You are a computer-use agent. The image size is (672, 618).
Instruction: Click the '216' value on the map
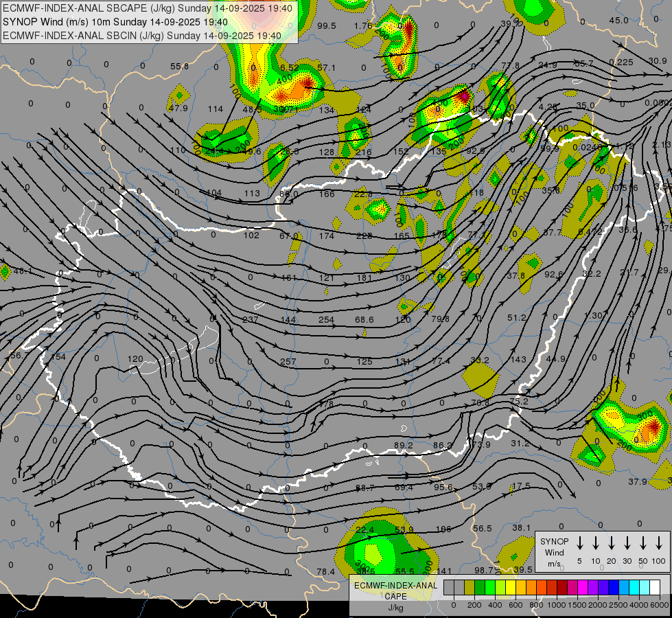tap(363, 152)
